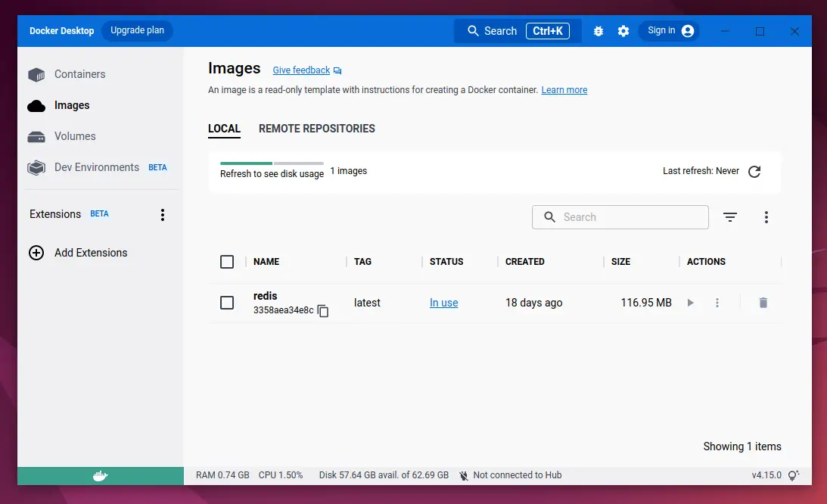Click the CPU 1.50% status
Viewport: 827px width, 504px height.
(281, 475)
